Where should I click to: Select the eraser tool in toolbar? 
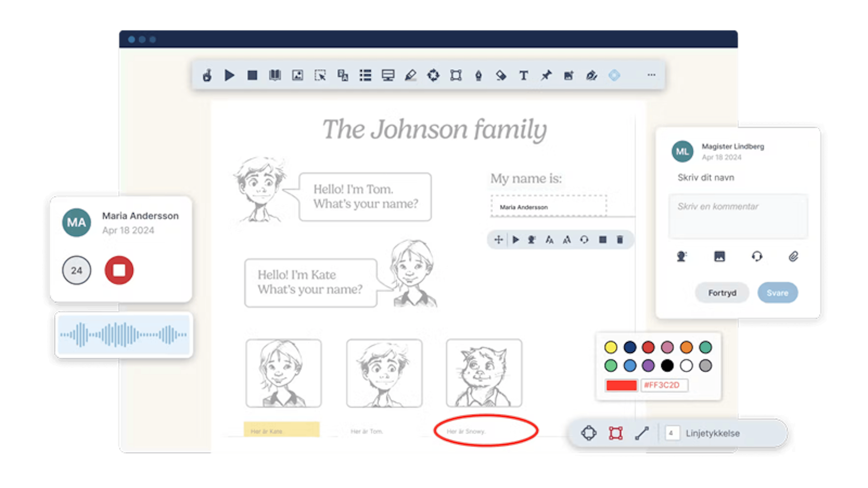pyautogui.click(x=501, y=75)
